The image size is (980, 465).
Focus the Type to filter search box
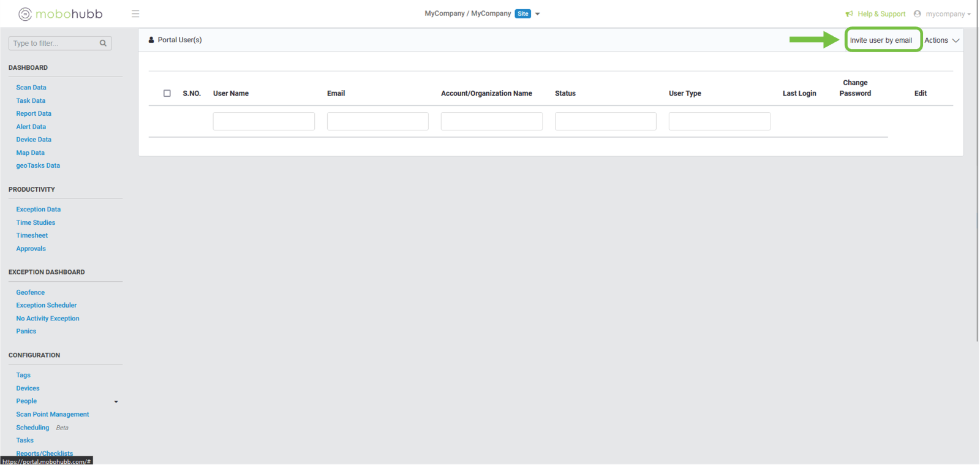coord(54,43)
